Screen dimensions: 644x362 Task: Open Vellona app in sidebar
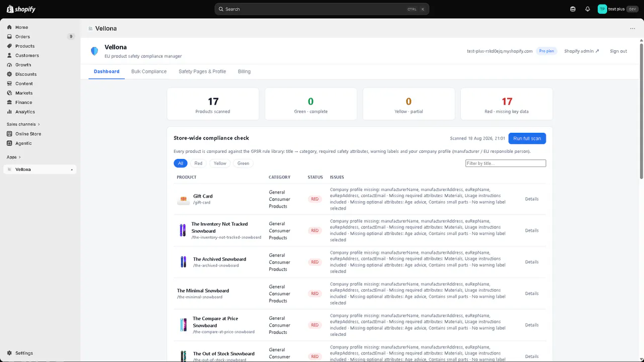click(40, 169)
